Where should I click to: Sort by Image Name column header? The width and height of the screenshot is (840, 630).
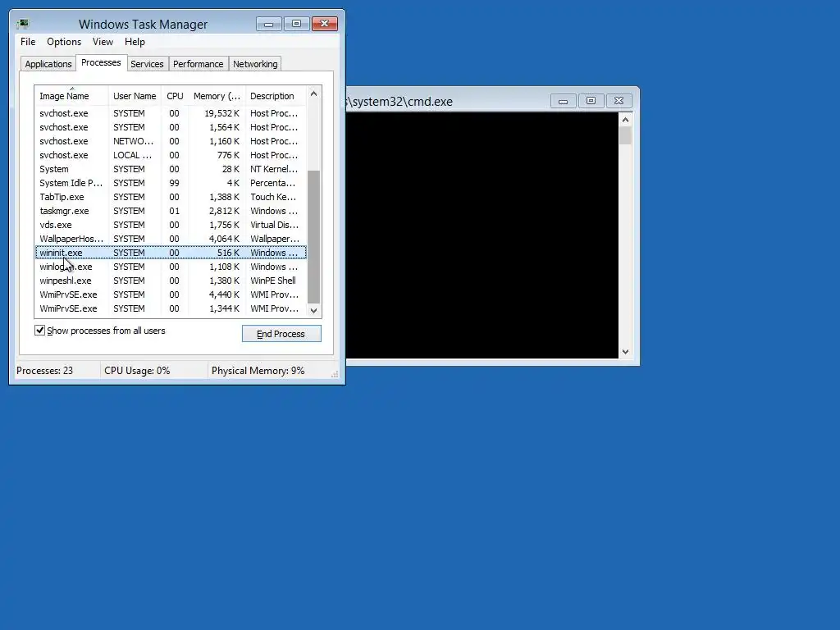point(71,96)
